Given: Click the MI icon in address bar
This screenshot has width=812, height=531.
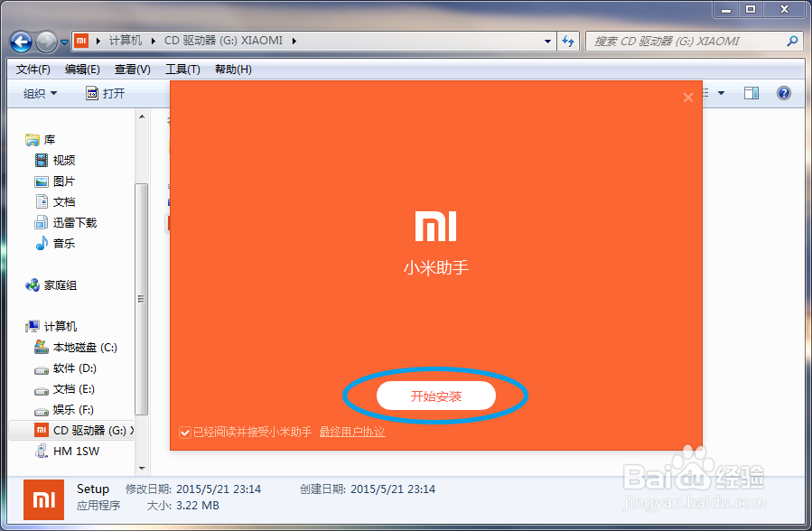Looking at the screenshot, I should (x=81, y=41).
